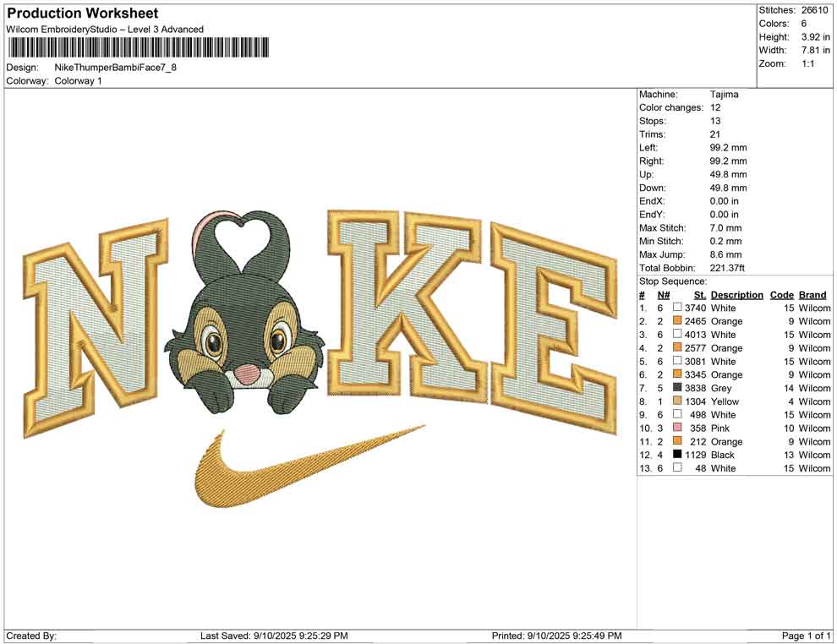Click the orange swatch beside 3345
The width and height of the screenshot is (837, 644).
(x=677, y=374)
